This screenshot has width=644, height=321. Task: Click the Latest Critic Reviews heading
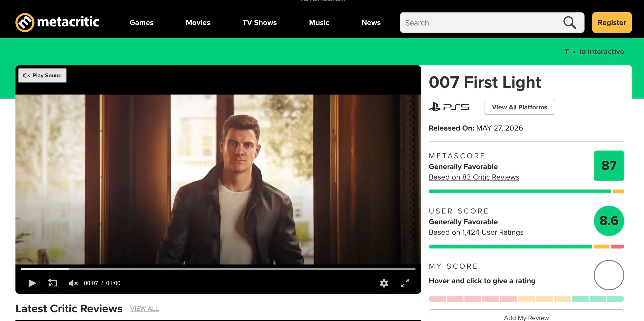69,309
